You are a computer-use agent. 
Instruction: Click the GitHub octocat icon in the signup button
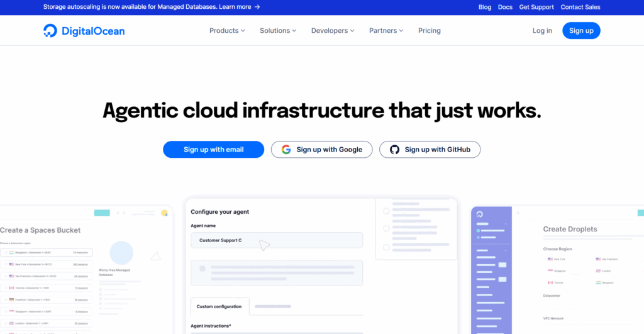point(395,150)
